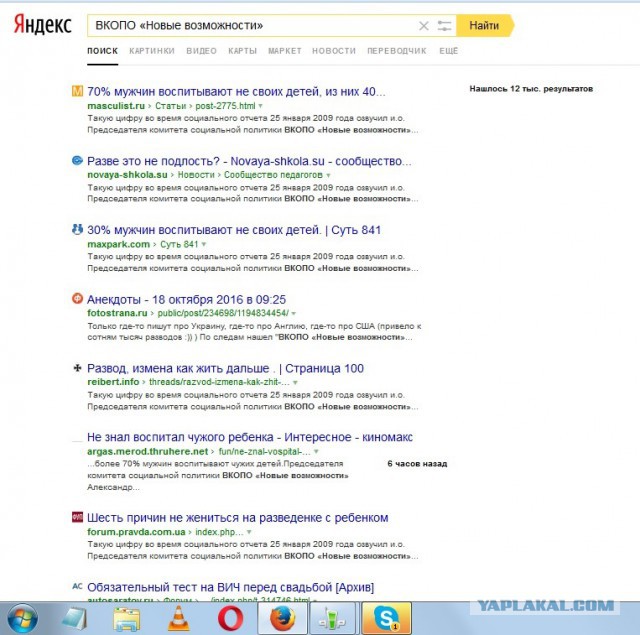Expand dropdown arrow next to fotostrana.ru path
The width and height of the screenshot is (640, 635).
[293, 313]
